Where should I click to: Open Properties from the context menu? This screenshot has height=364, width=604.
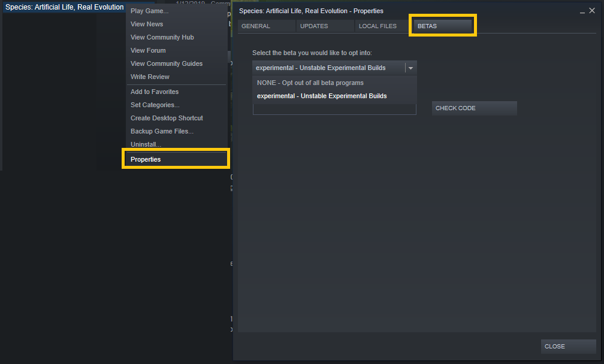pos(146,159)
